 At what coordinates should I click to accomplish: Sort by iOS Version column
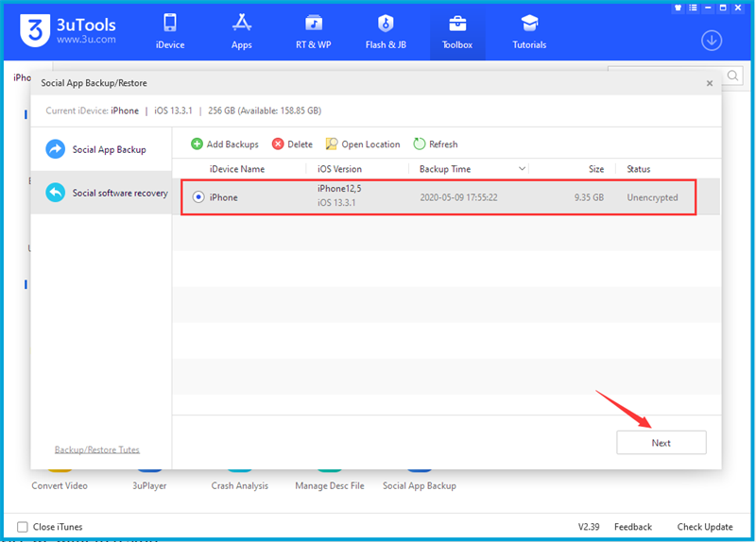[x=339, y=169]
